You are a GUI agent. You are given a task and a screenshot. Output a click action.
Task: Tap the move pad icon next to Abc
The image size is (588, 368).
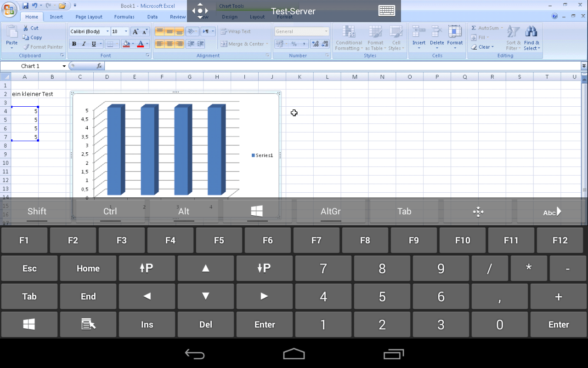coord(478,212)
